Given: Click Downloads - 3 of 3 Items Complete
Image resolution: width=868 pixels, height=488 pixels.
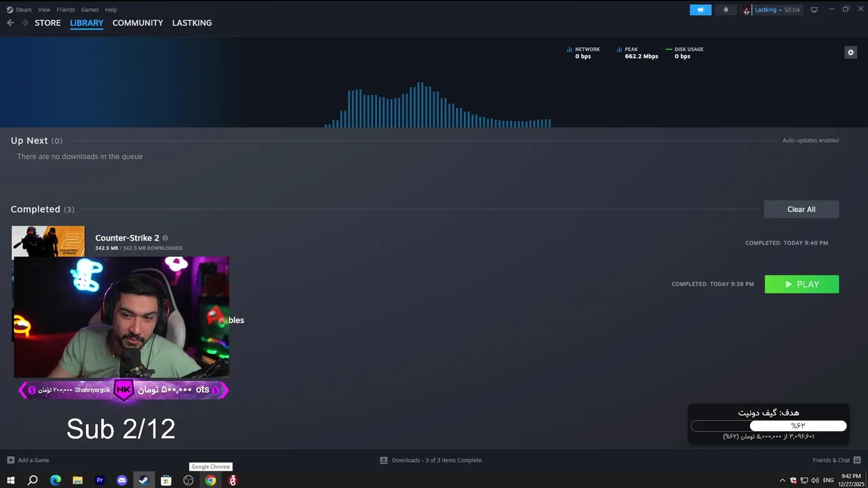Looking at the screenshot, I should (x=437, y=460).
